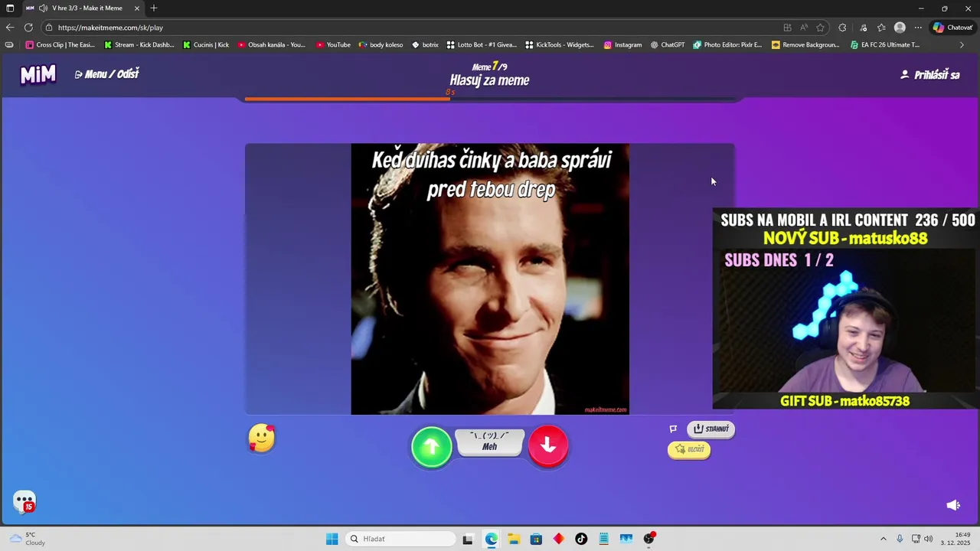Mute the tab audio speaker icon
This screenshot has width=980, height=551.
point(44,8)
